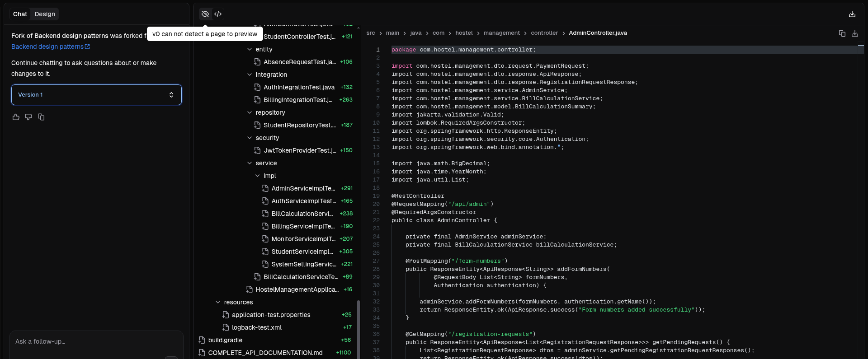The width and height of the screenshot is (868, 359).
Task: Open COMPLETE_API_DOCUMENTATION.md file
Action: pos(265,353)
